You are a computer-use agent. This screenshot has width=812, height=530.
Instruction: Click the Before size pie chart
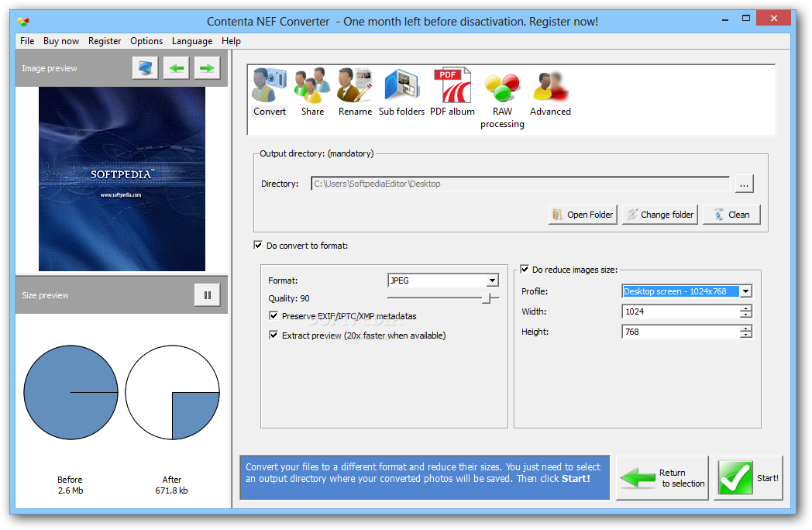click(71, 392)
